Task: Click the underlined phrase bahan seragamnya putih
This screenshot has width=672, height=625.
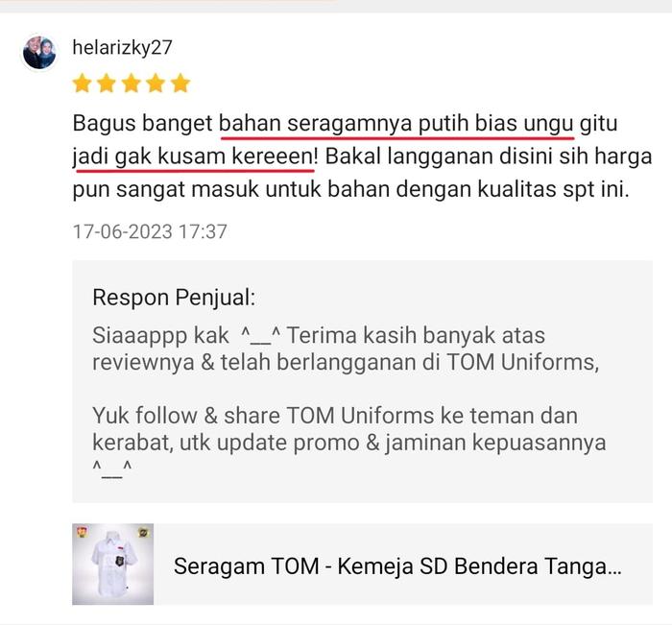Action: point(342,124)
